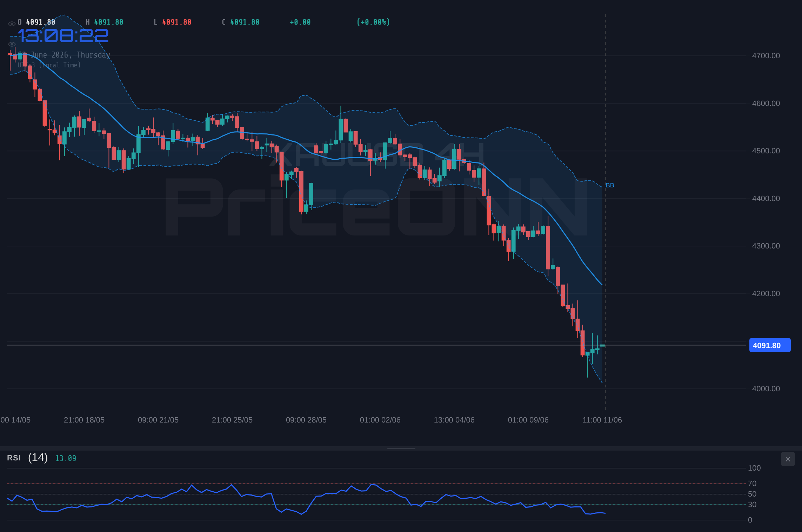Click the 4000.00 price axis label
Screen dimensions: 802x532
coord(766,389)
